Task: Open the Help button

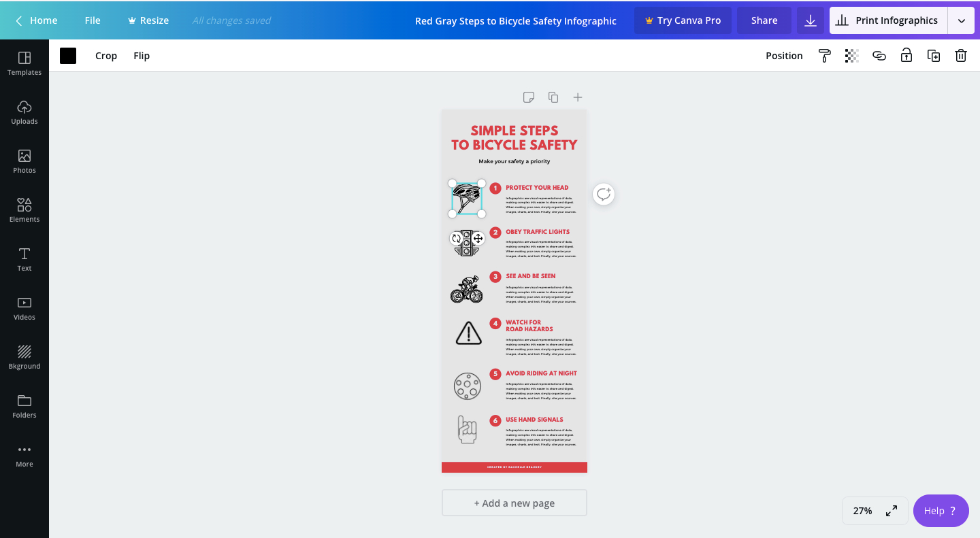Action: click(941, 511)
